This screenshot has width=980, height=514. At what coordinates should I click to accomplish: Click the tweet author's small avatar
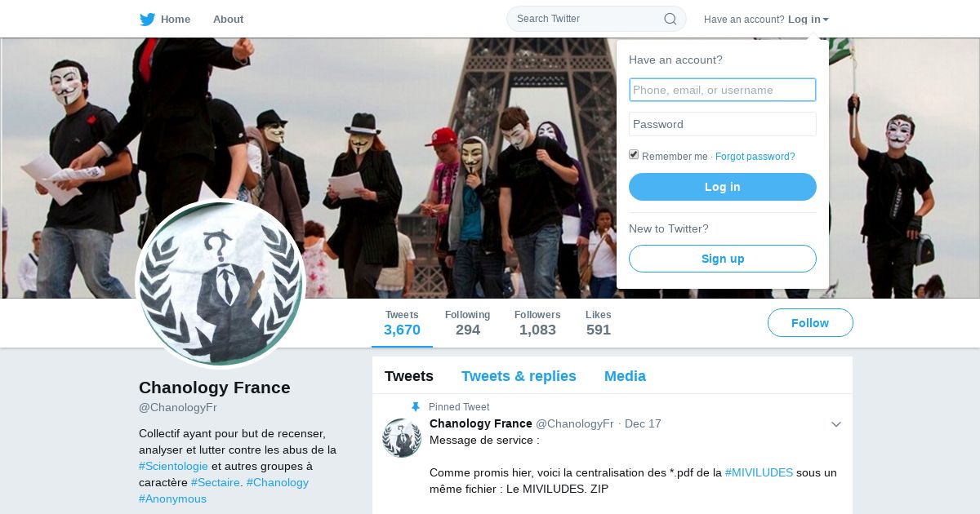click(402, 438)
